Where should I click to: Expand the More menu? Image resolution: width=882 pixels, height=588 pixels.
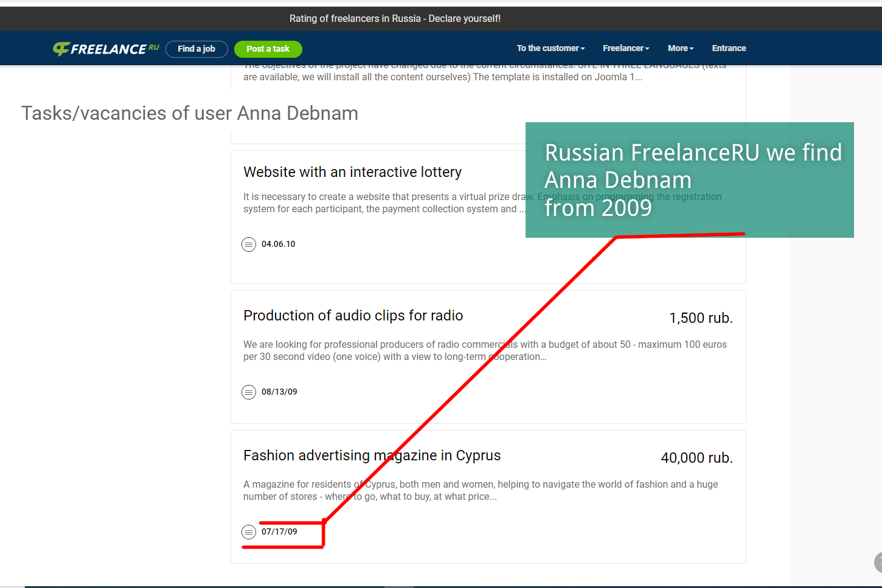click(x=680, y=48)
